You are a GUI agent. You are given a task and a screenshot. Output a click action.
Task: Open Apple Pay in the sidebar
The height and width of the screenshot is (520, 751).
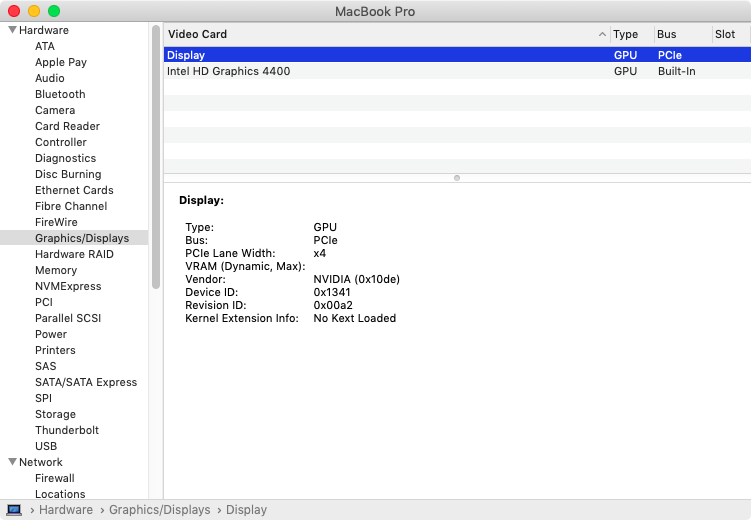pyautogui.click(x=61, y=62)
